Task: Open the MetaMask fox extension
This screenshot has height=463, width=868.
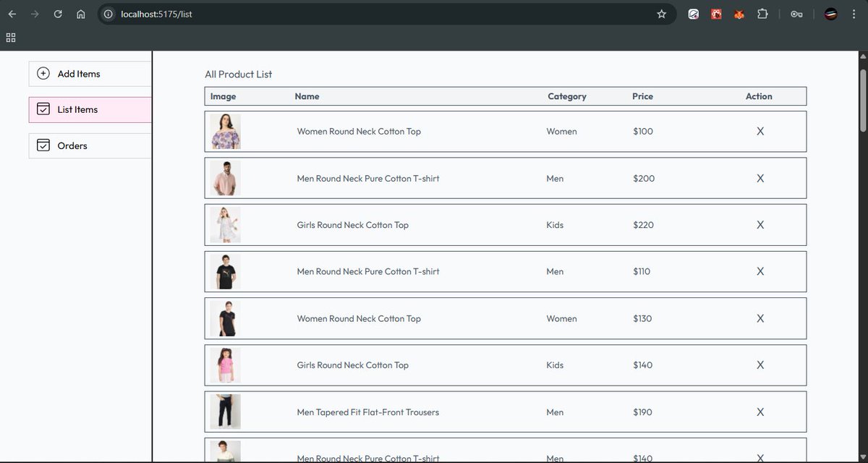Action: 739,14
